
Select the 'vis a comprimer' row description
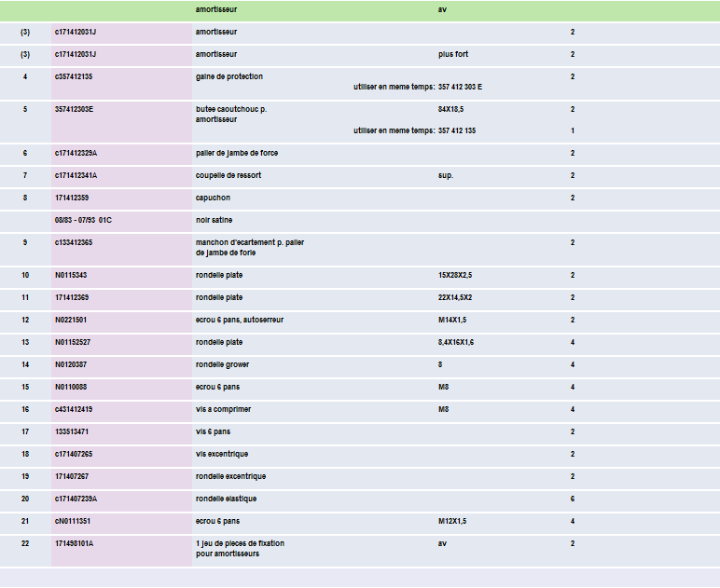223,409
